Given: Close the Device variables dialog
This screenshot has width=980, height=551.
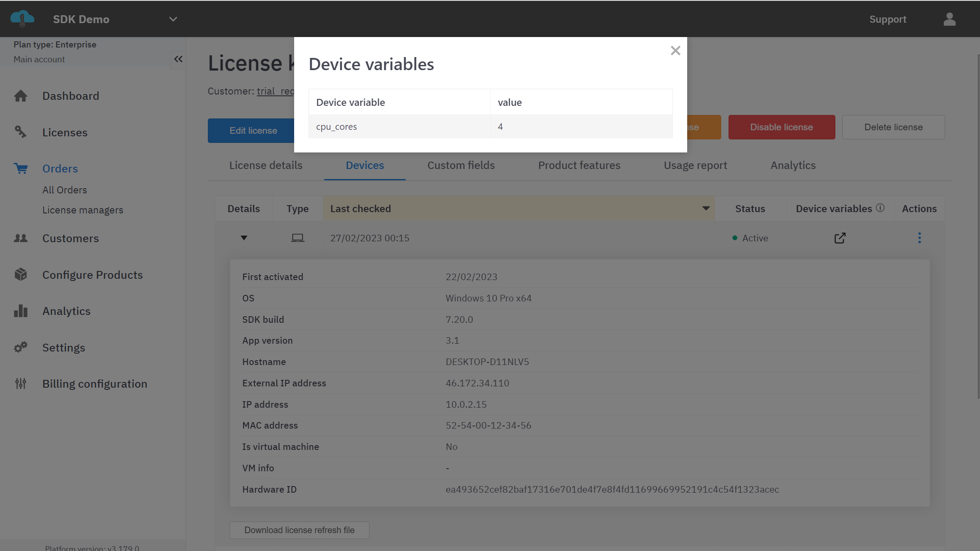Looking at the screenshot, I should pyautogui.click(x=675, y=51).
